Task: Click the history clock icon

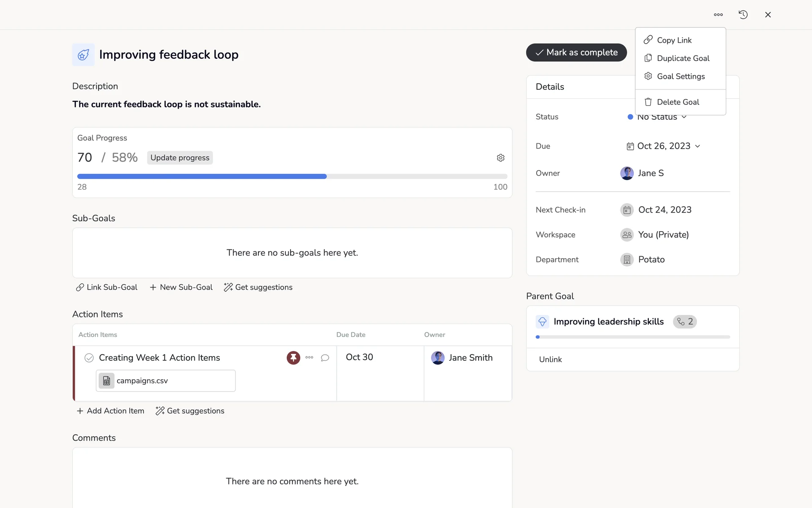Action: 743,15
